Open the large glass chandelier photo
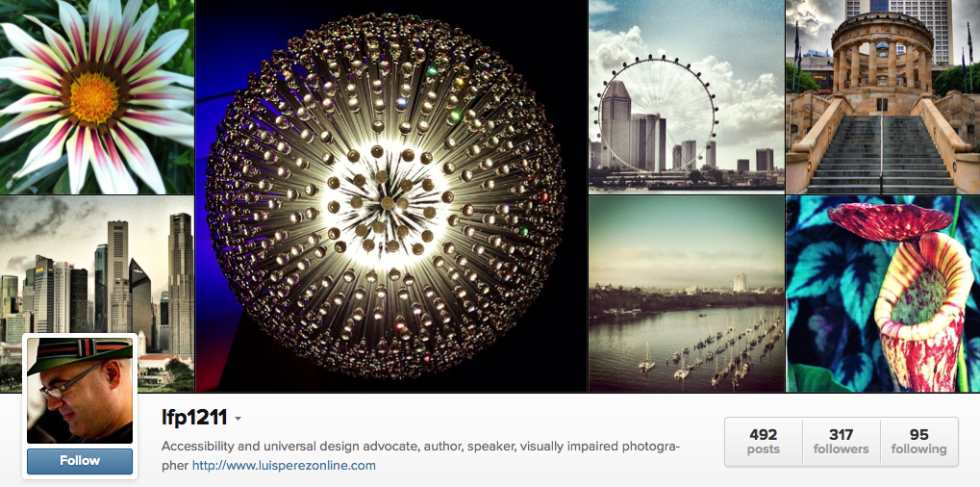 [391, 195]
